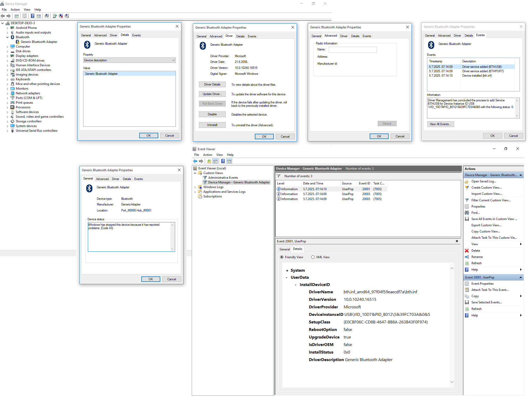Open the Property dropdown showing Device description
Screen dimensions: 532x399
pos(129,60)
